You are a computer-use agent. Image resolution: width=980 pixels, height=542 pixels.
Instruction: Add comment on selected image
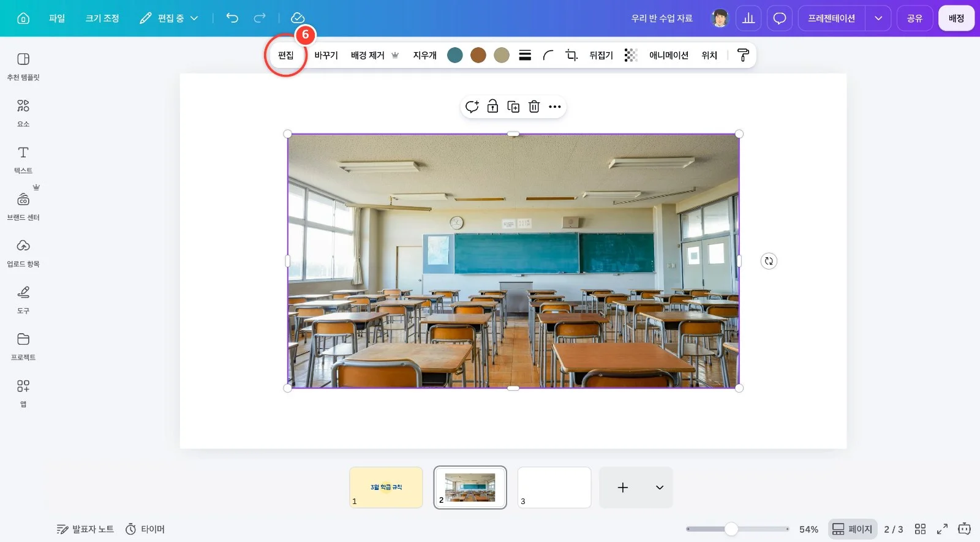click(x=472, y=107)
